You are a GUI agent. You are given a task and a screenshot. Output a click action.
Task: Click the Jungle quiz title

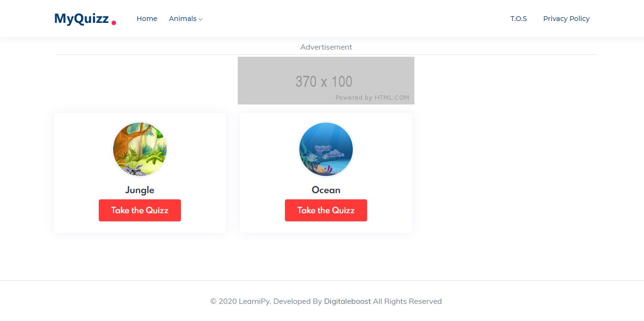[140, 190]
